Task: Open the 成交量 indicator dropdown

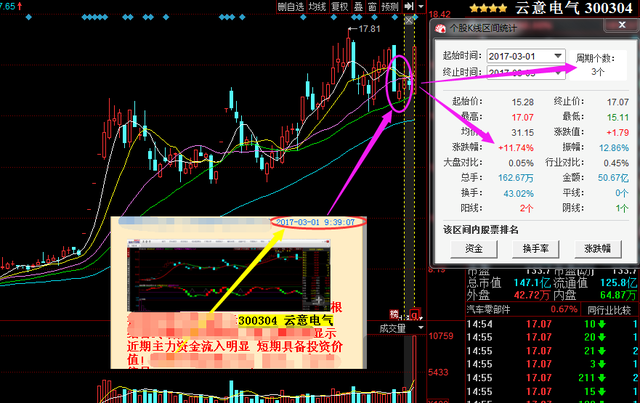Action: (421, 328)
